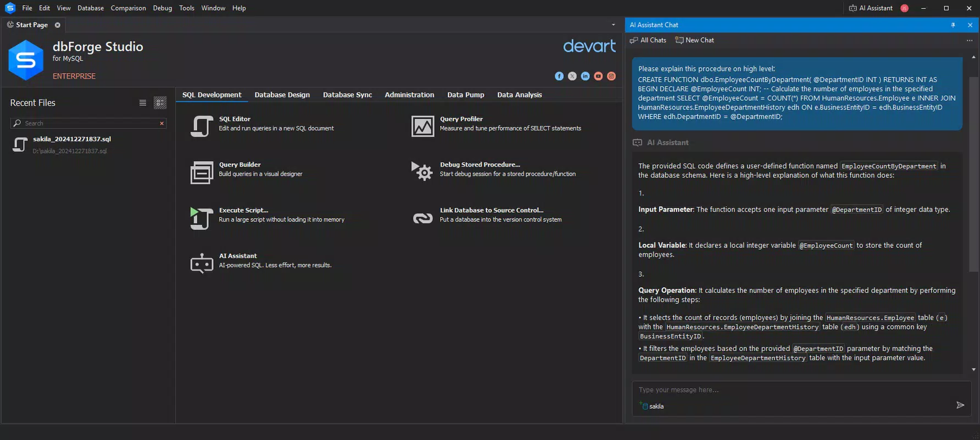
Task: Close the AI Assistant Chat panel
Action: point(970,25)
